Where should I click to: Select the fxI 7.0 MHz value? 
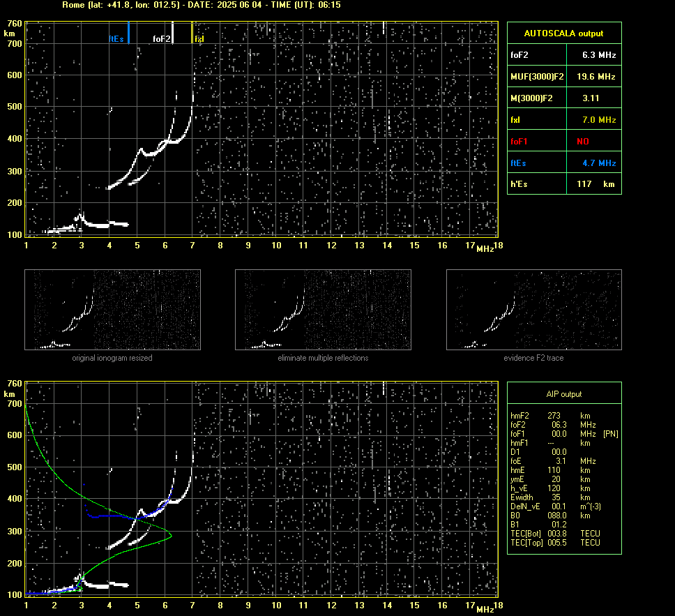pos(599,120)
